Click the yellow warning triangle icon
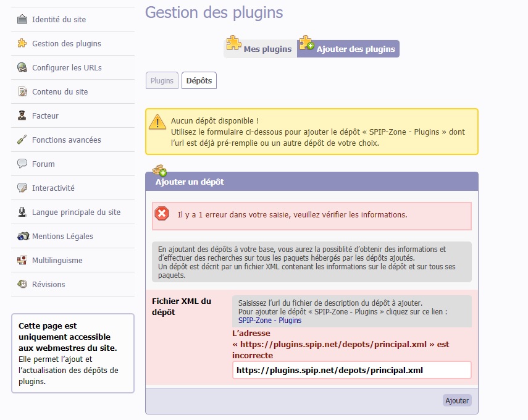Viewport: 528px width, 420px height. (x=157, y=122)
